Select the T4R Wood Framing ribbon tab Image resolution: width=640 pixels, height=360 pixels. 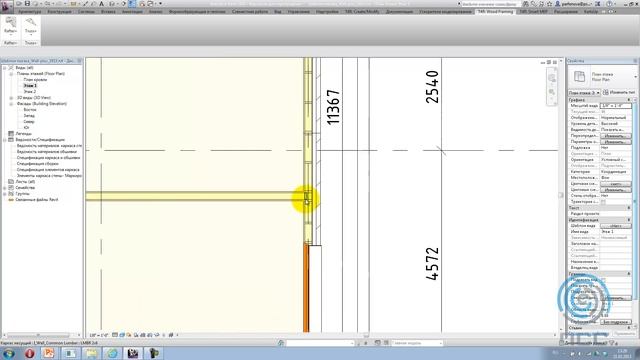pyautogui.click(x=495, y=11)
